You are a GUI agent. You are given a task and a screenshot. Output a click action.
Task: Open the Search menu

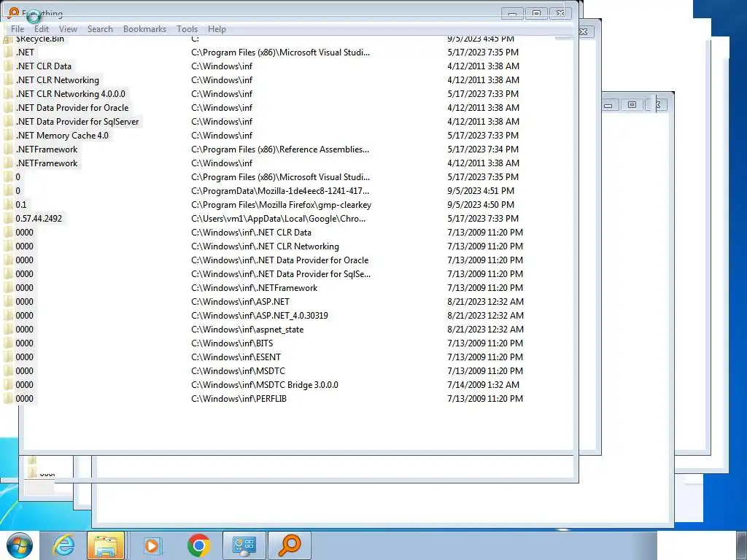(100, 29)
